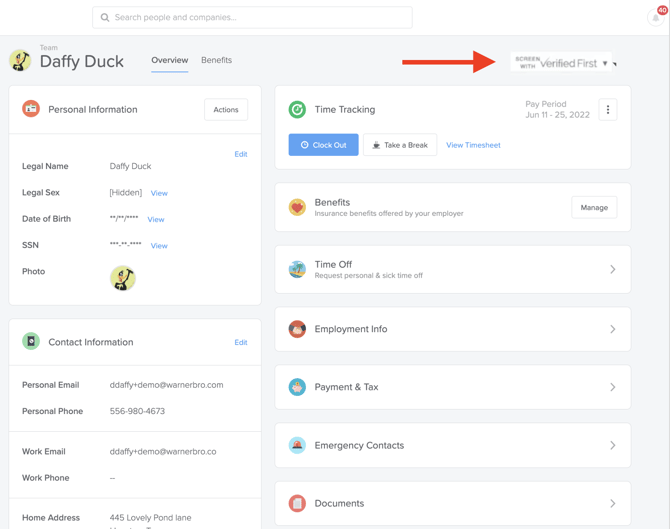Click the Employment Info card title
670x529 pixels.
(351, 329)
